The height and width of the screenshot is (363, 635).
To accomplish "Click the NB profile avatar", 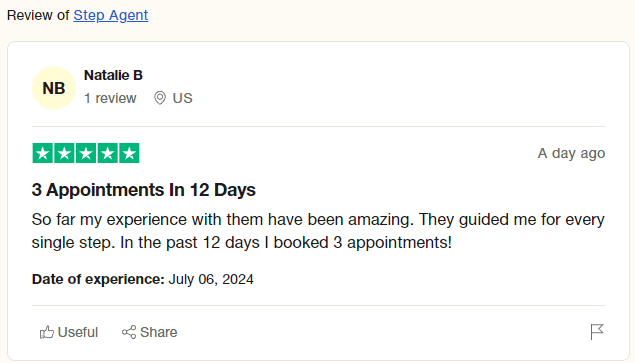I will click(x=54, y=88).
